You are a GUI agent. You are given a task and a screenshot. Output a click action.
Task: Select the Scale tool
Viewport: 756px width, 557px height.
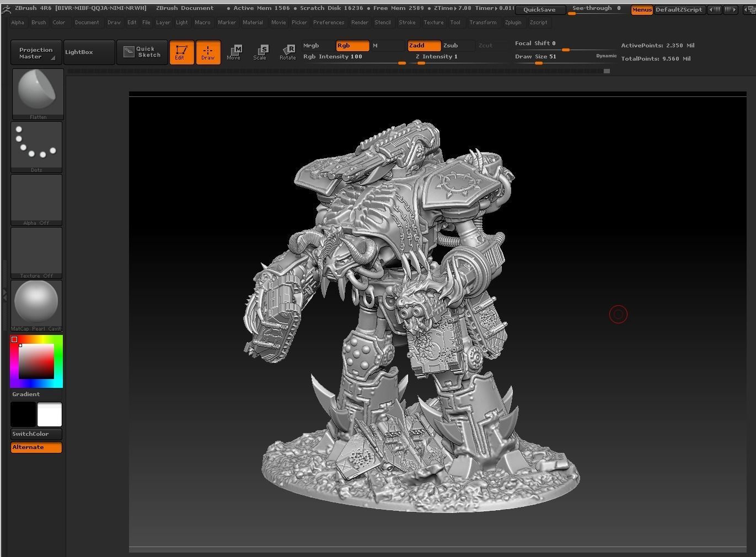pos(260,52)
